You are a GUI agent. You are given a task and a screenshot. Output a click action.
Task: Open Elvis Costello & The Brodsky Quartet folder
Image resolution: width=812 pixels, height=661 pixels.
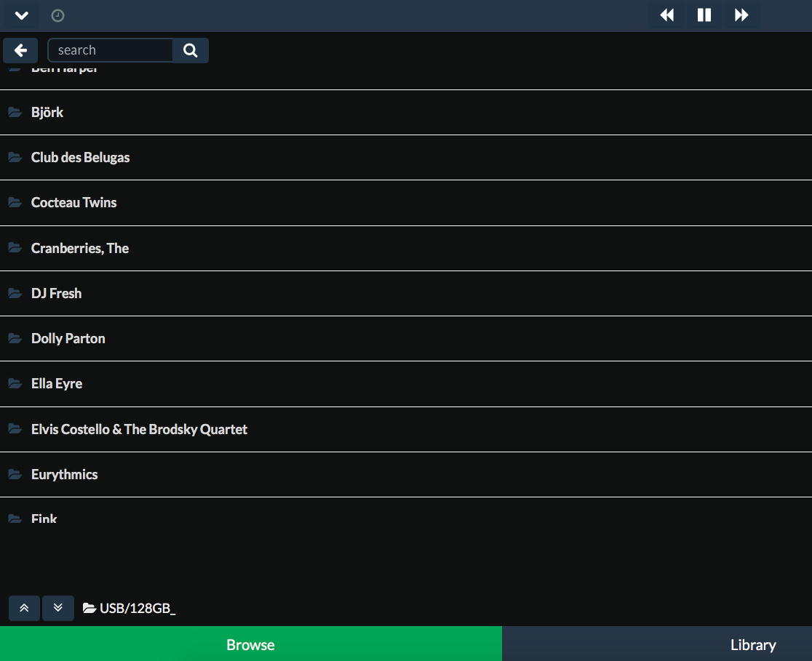(x=406, y=429)
